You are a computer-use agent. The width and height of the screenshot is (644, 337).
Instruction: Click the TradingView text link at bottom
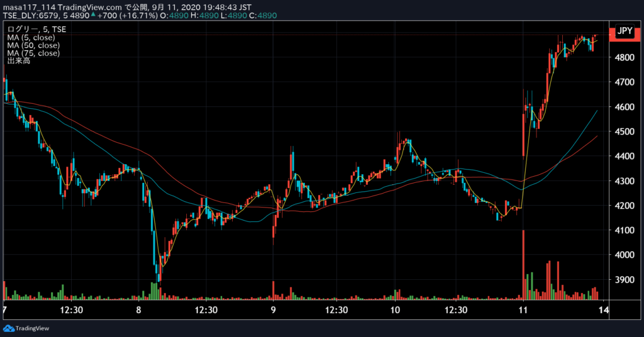(x=32, y=328)
